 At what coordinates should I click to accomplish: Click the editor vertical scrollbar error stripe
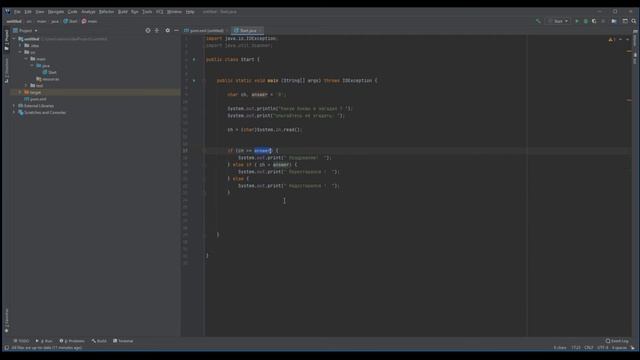point(629,186)
